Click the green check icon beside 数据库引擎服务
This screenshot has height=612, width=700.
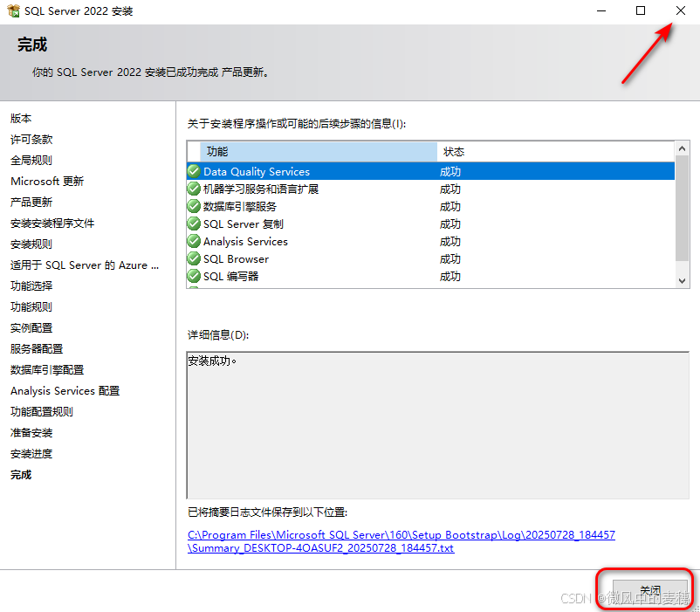[194, 206]
